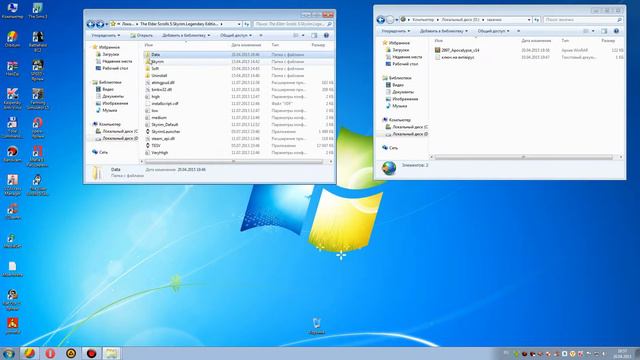Open the Упорядочить menu in the Apocalypse archive window

coord(396,31)
